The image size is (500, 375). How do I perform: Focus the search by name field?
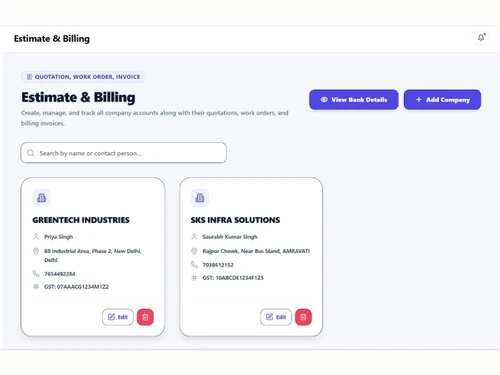click(124, 153)
